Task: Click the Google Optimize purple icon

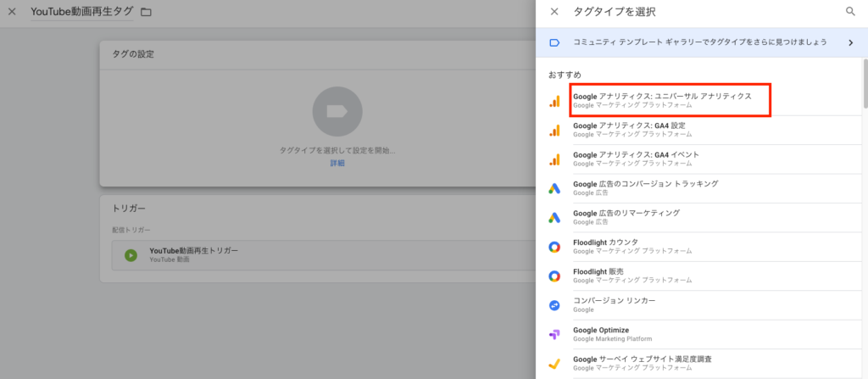Action: [554, 335]
